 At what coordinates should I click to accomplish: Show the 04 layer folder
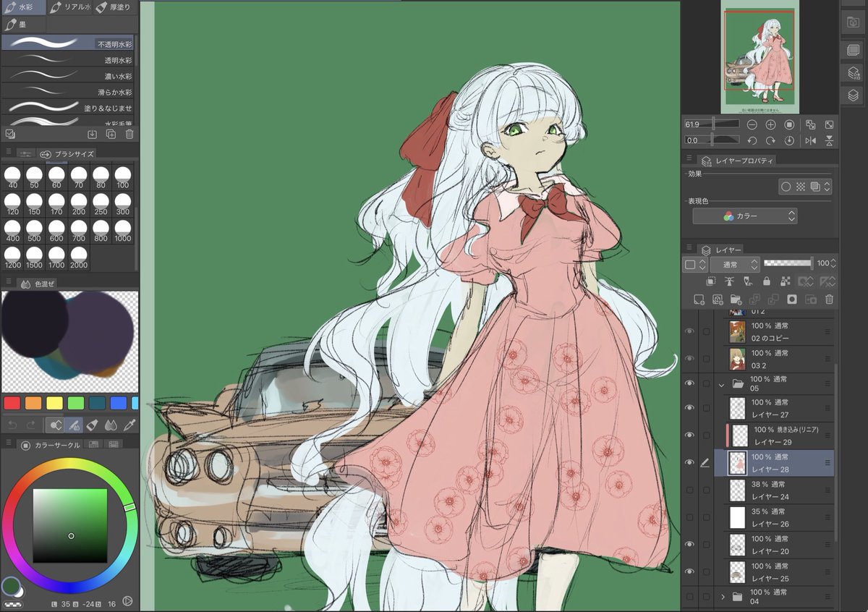689,597
